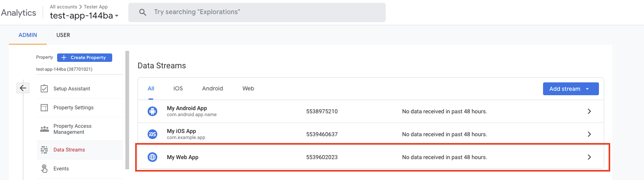
Task: Click the test-app-144ba (387701021) property label
Action: point(64,69)
